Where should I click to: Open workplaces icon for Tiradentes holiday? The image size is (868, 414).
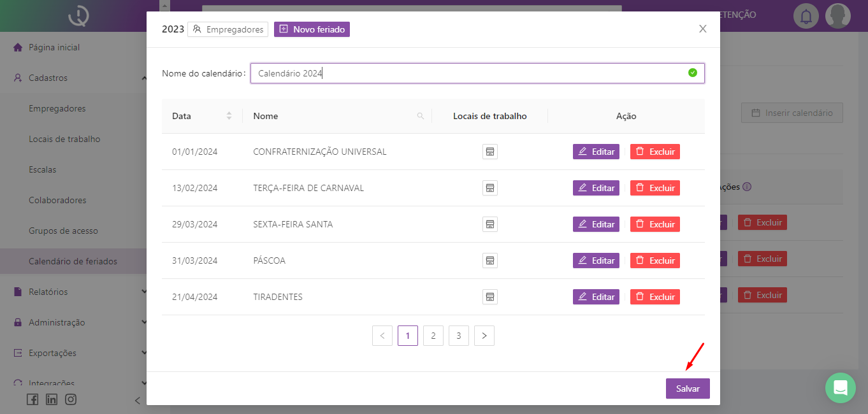click(x=489, y=297)
